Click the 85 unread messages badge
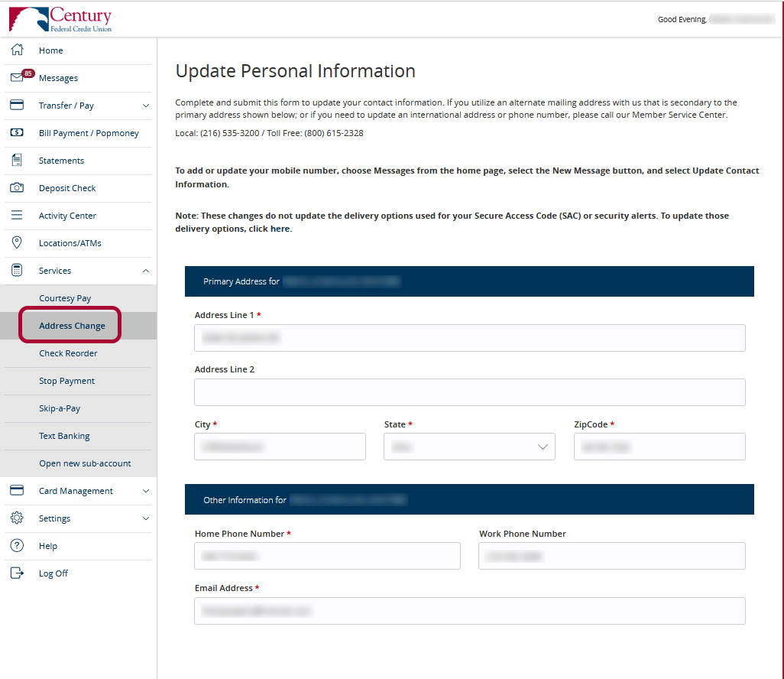 click(28, 73)
